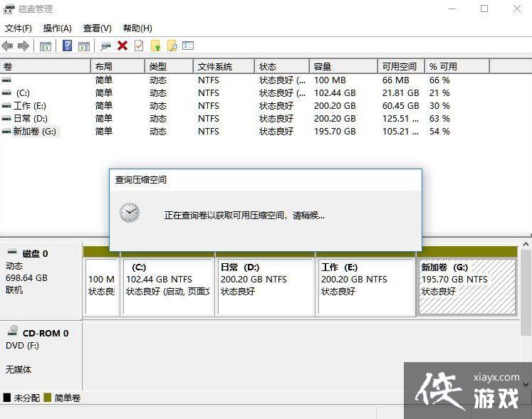This screenshot has width=532, height=419.
Task: Sort by the 状态 column header
Action: (282, 66)
